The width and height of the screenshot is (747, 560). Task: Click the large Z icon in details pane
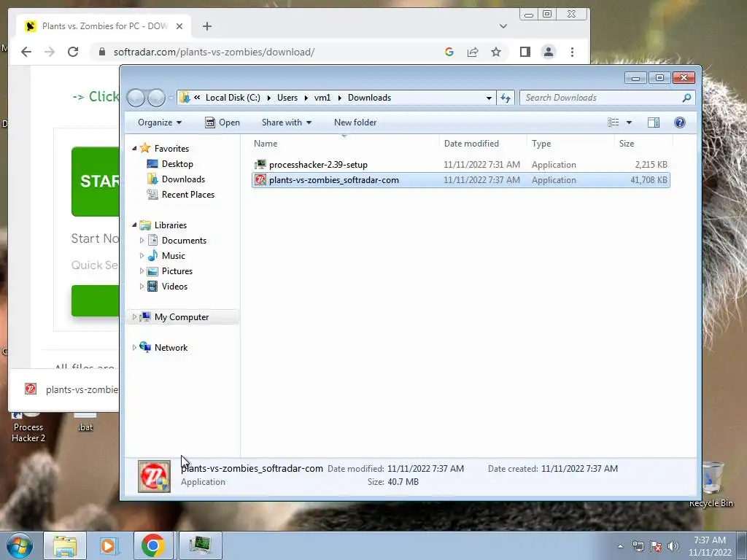155,475
